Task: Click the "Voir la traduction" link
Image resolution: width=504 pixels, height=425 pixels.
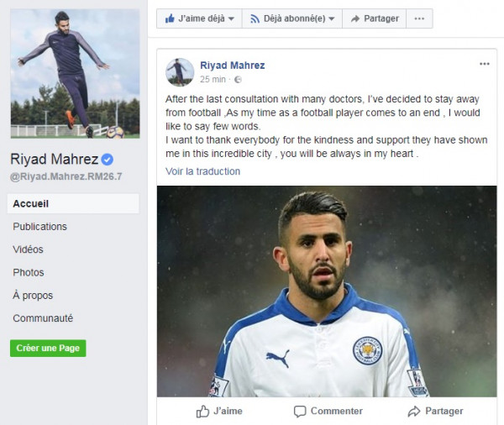Action: click(x=202, y=171)
